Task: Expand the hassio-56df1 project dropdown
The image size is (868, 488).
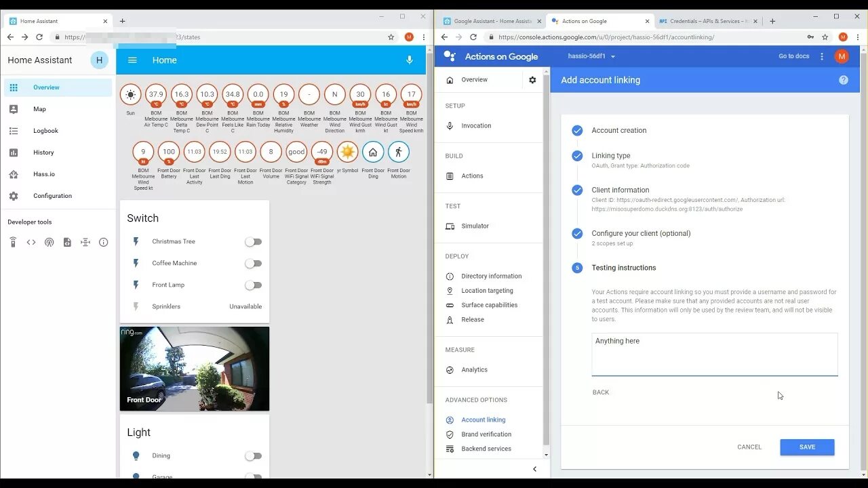Action: coord(591,56)
